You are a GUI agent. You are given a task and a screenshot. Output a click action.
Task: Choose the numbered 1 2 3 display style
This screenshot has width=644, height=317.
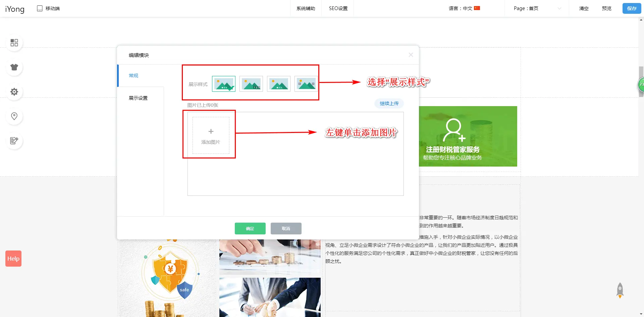click(x=251, y=84)
